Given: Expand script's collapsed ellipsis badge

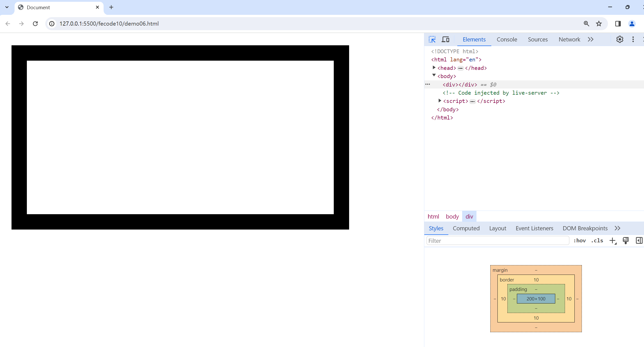Looking at the screenshot, I should click(x=472, y=102).
